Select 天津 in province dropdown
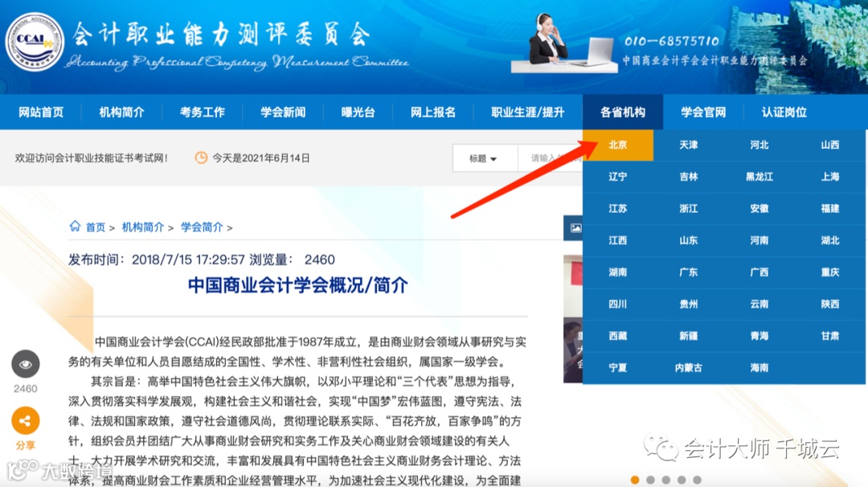Screen dimensions: 868x487 pos(689,145)
